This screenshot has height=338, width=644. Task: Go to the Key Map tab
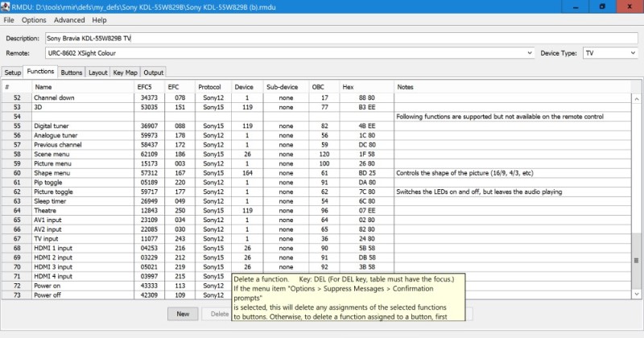click(125, 72)
